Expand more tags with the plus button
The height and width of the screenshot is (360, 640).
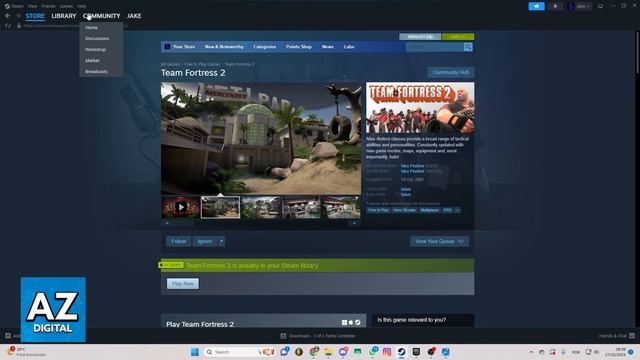[457, 210]
